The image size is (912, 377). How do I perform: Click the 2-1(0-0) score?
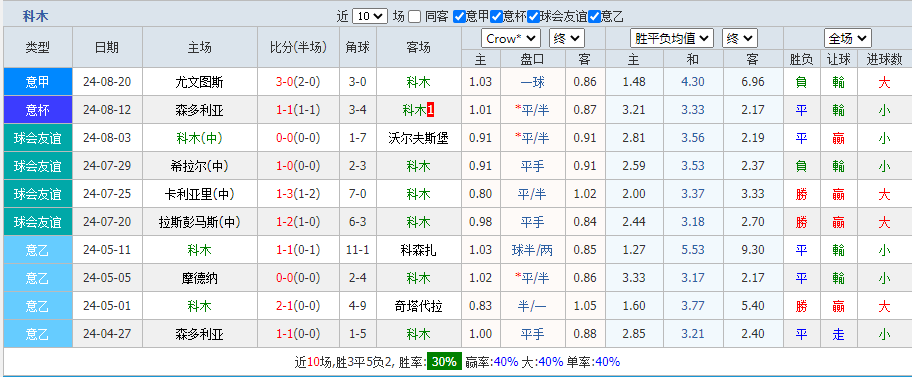coord(298,306)
